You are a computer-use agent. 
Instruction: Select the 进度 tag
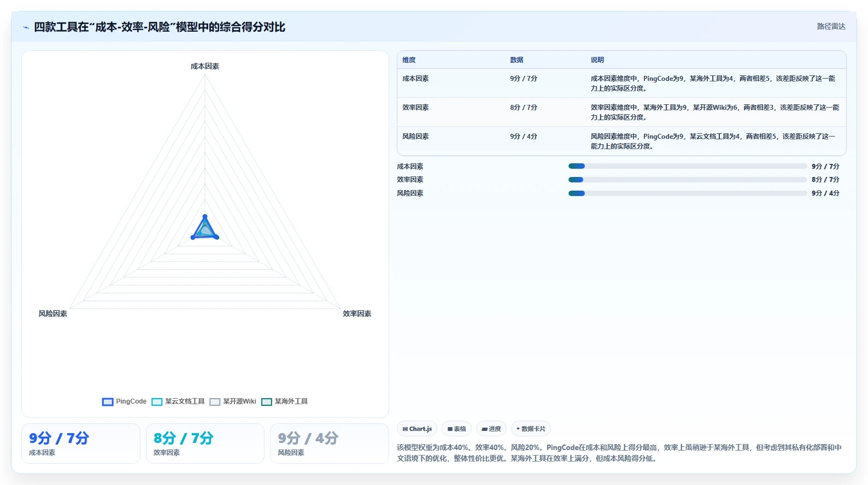tap(491, 429)
